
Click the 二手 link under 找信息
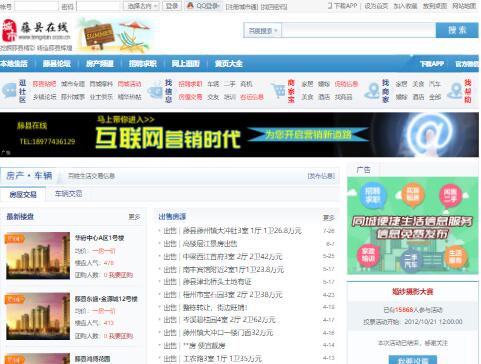pyautogui.click(x=230, y=84)
